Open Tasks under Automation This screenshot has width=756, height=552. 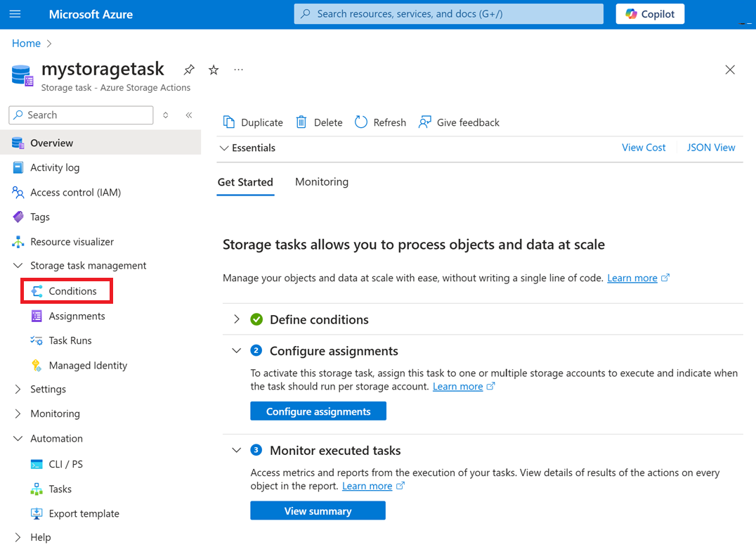(x=60, y=489)
